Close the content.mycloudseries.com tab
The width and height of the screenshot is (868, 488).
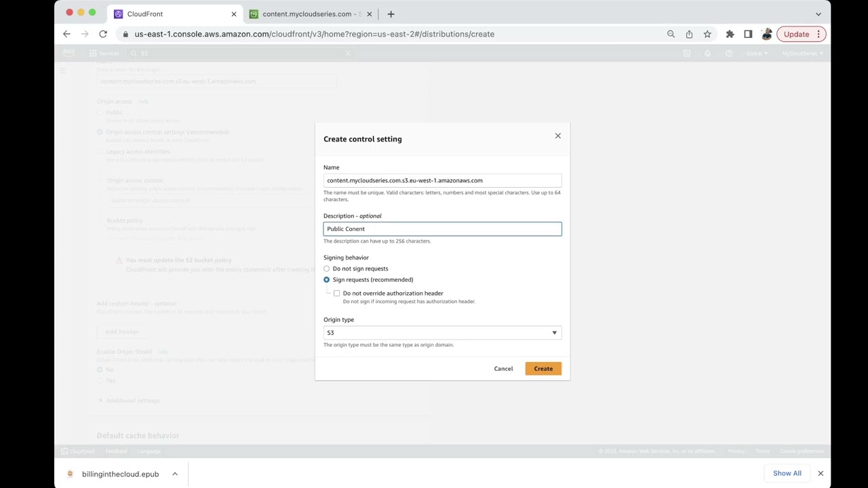pyautogui.click(x=370, y=14)
